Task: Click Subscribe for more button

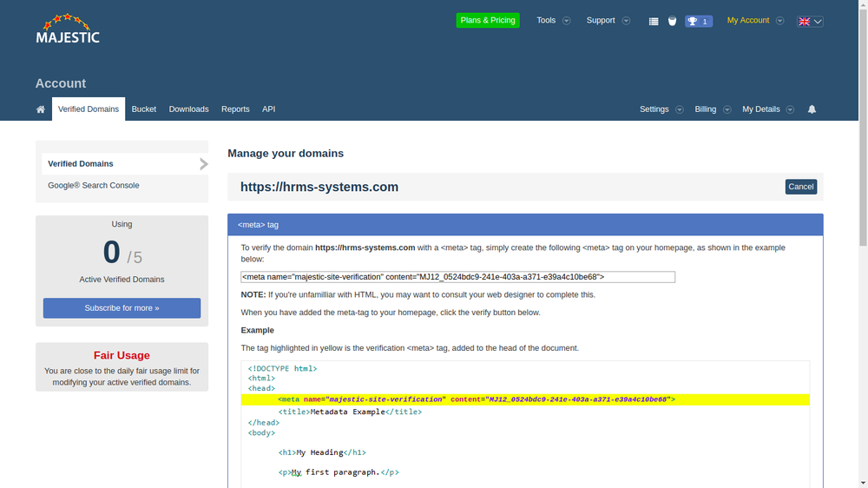Action: (122, 308)
